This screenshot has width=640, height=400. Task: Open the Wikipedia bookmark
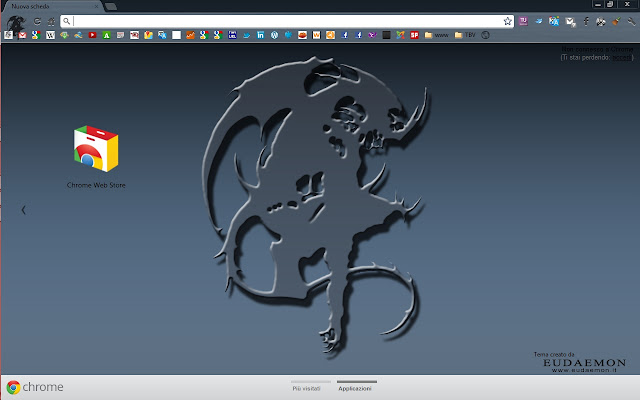pos(50,35)
